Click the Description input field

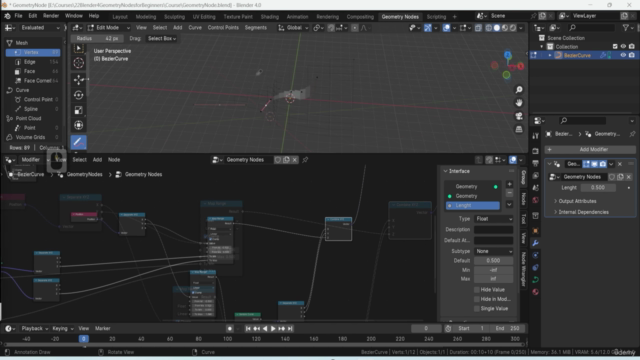[493, 229]
